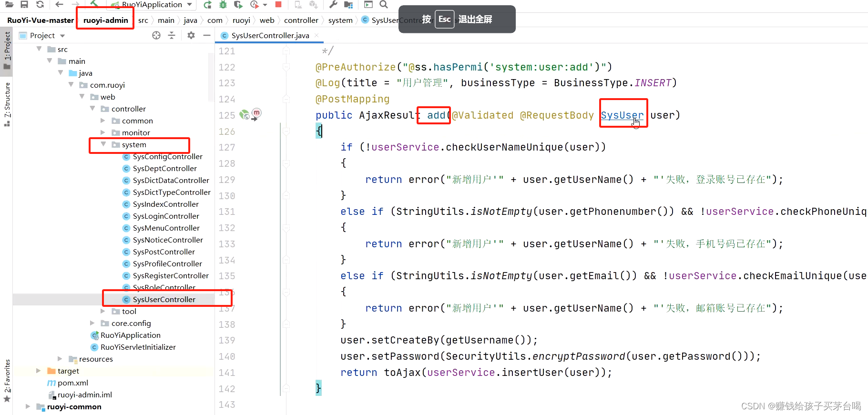
Task: Select pom.xml in the project tree
Action: point(72,383)
